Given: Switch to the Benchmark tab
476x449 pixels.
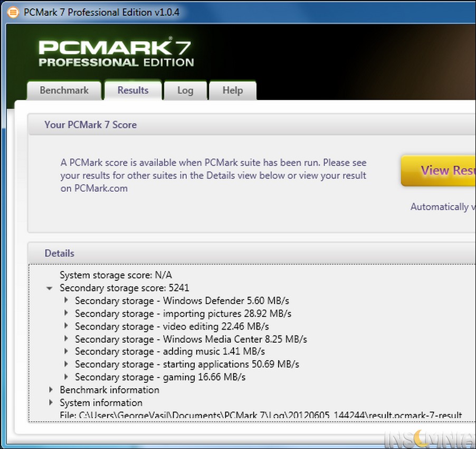Looking at the screenshot, I should tap(64, 90).
